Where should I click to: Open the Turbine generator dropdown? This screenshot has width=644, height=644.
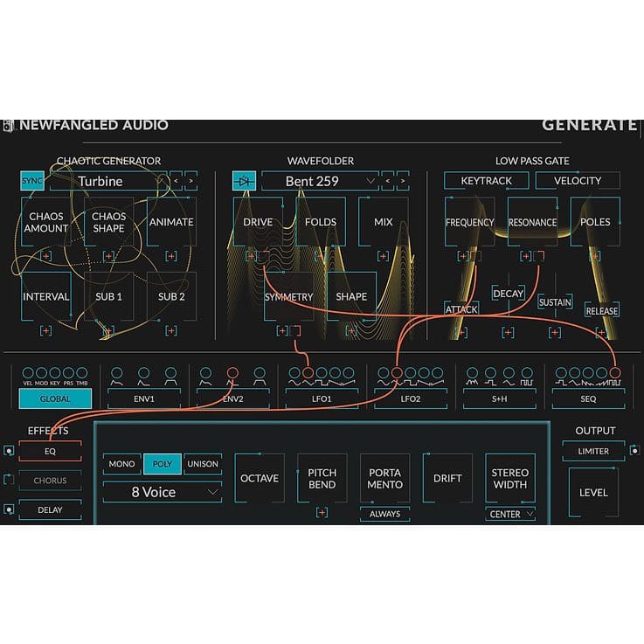(109, 181)
